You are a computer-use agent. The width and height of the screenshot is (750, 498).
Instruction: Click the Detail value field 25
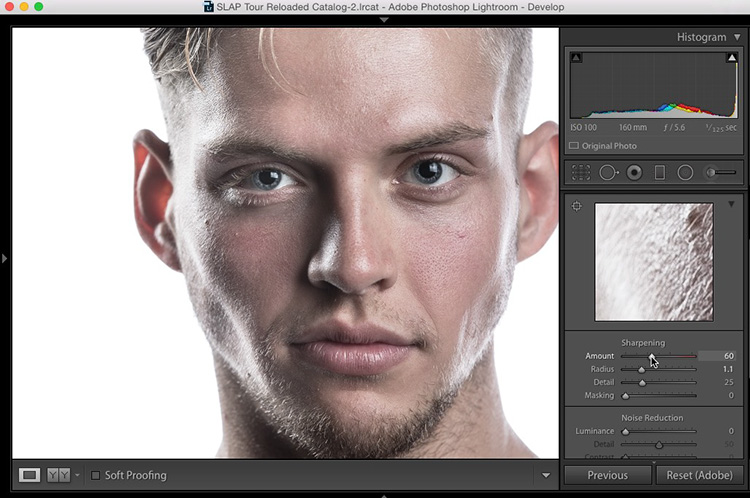pos(728,382)
